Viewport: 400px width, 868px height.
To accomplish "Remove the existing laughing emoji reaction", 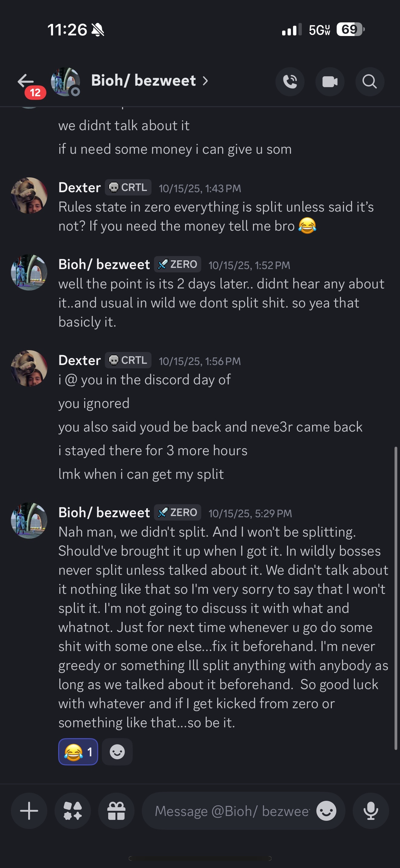I will (78, 751).
